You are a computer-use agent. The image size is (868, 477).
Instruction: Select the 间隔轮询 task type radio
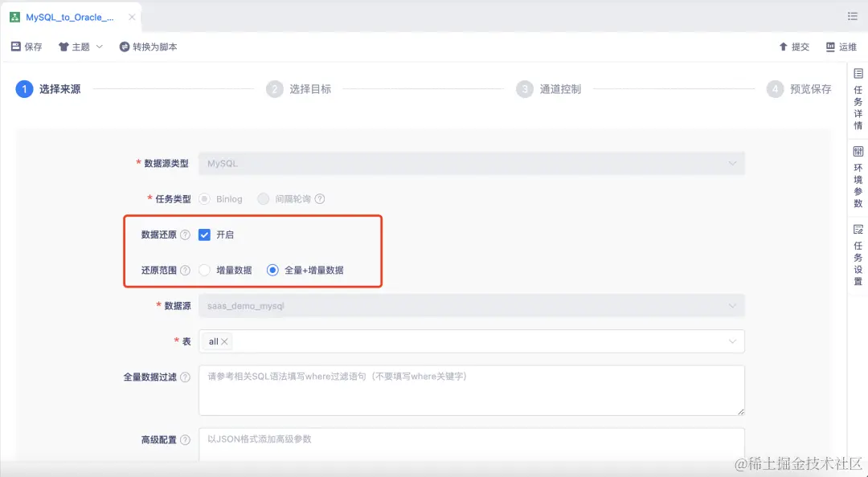263,198
